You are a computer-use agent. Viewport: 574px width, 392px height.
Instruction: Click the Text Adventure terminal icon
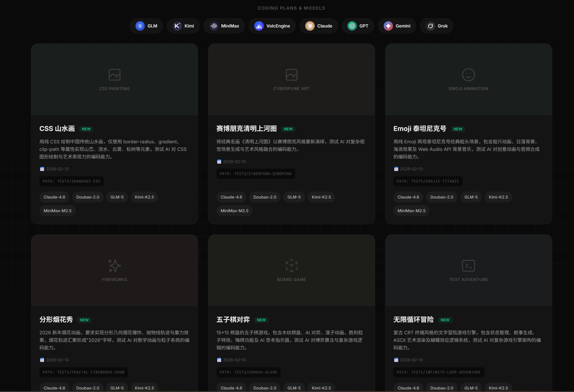(x=468, y=266)
